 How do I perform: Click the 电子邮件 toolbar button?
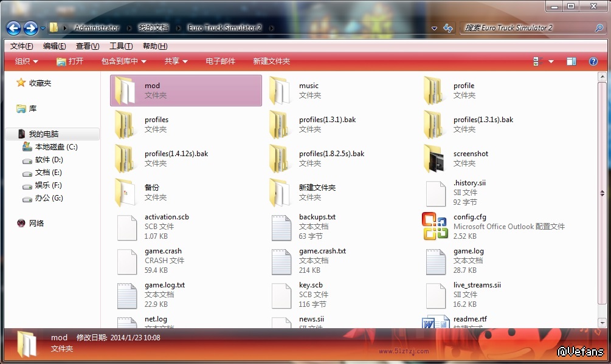coord(220,61)
